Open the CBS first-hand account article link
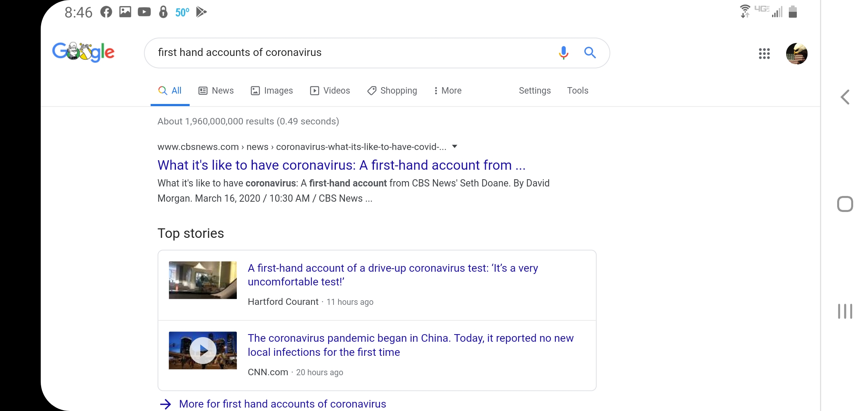The width and height of the screenshot is (868, 411). point(341,165)
